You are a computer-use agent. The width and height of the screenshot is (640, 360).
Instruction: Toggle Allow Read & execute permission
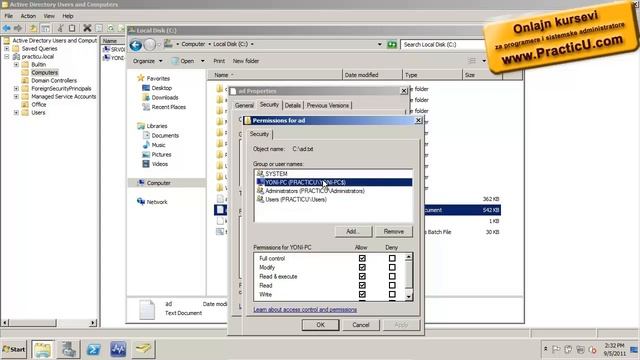362,276
